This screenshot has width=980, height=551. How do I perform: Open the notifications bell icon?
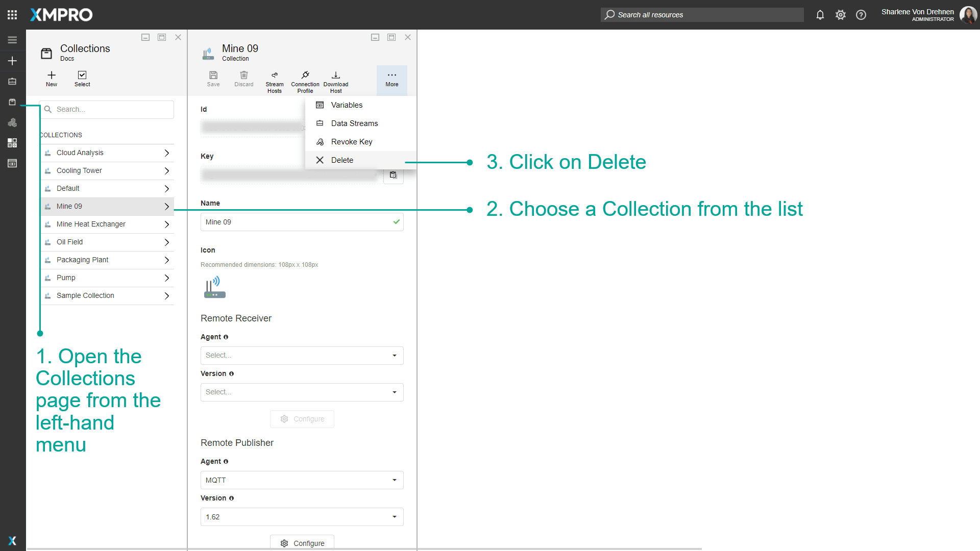820,15
